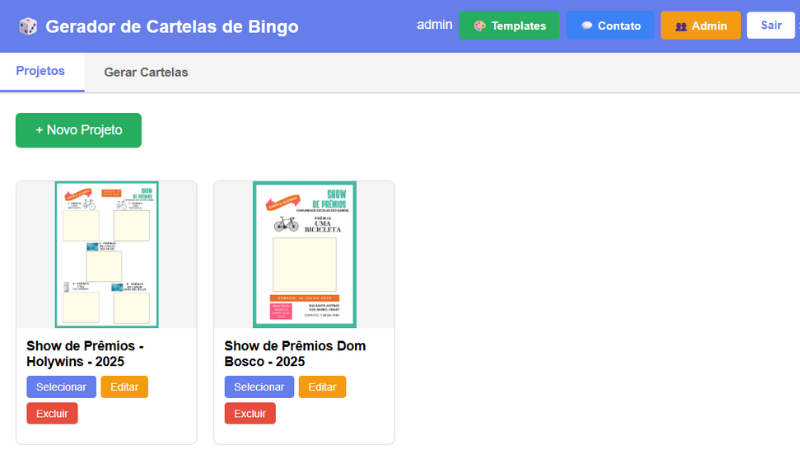Create a project with Novo Projeto

click(x=78, y=130)
